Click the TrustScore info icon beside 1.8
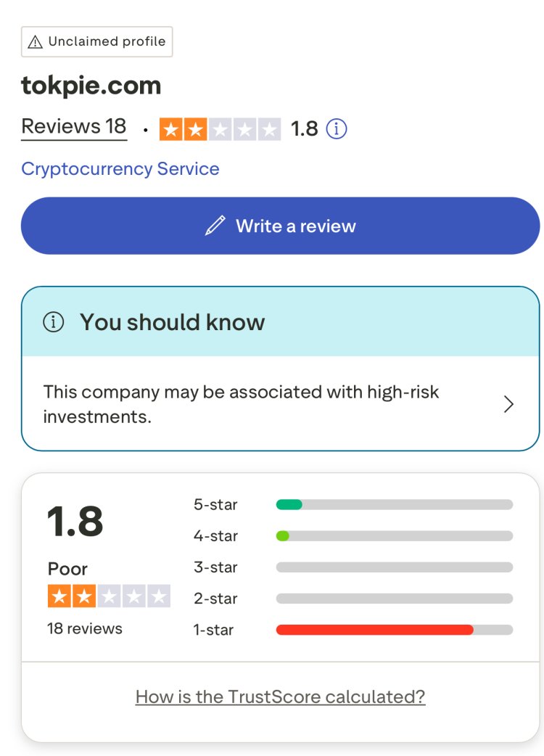The height and width of the screenshot is (756, 544). pyautogui.click(x=337, y=129)
